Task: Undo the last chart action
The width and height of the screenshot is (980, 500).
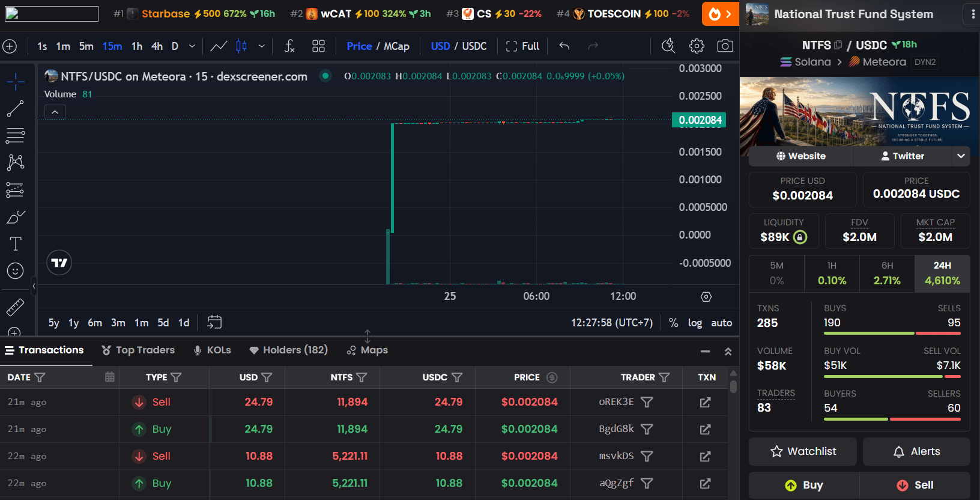Action: click(564, 46)
